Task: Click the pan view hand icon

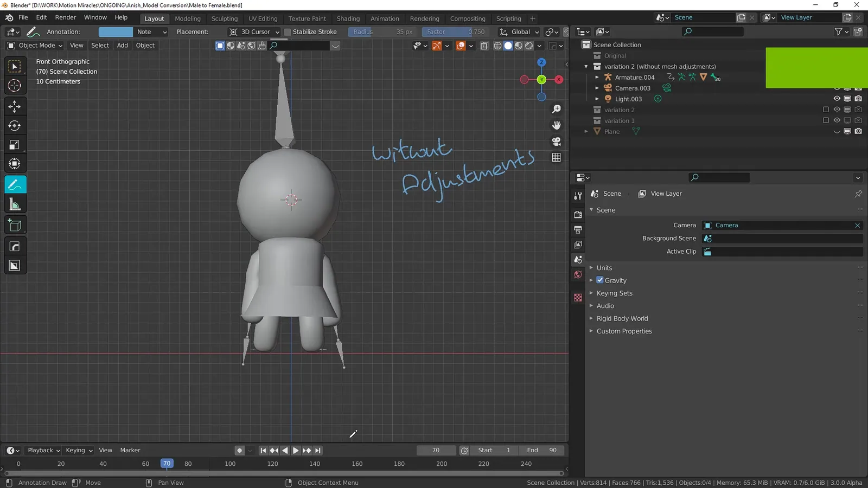Action: point(556,125)
